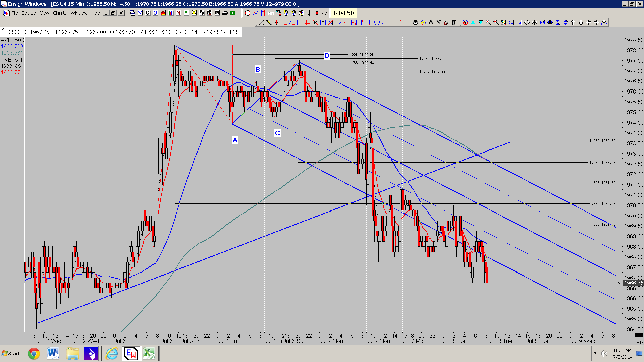Image resolution: width=644 pixels, height=362 pixels.
Task: Open the Set-Up menu
Action: [29, 13]
